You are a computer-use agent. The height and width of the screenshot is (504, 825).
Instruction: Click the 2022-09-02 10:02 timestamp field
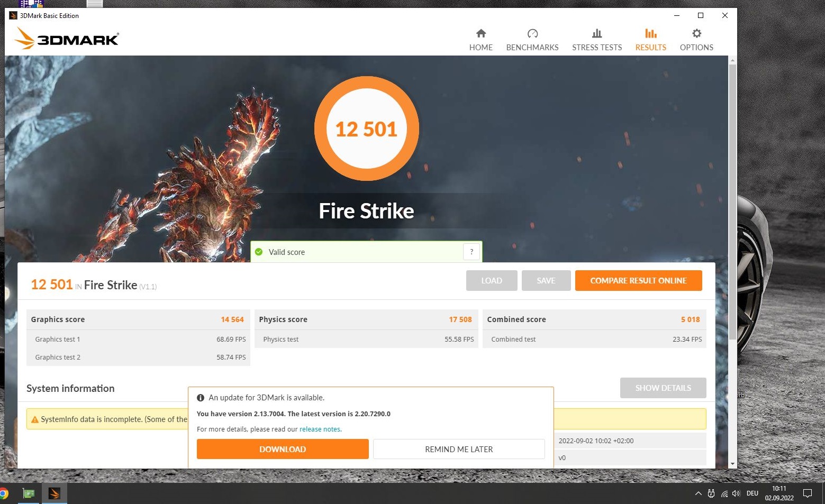[x=630, y=441]
